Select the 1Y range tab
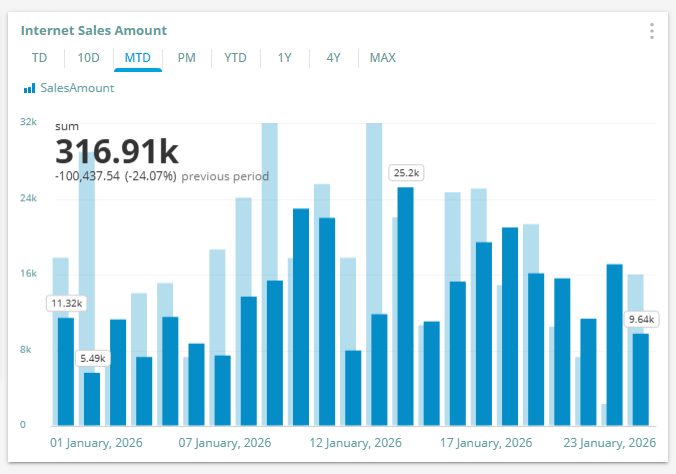 coord(285,58)
